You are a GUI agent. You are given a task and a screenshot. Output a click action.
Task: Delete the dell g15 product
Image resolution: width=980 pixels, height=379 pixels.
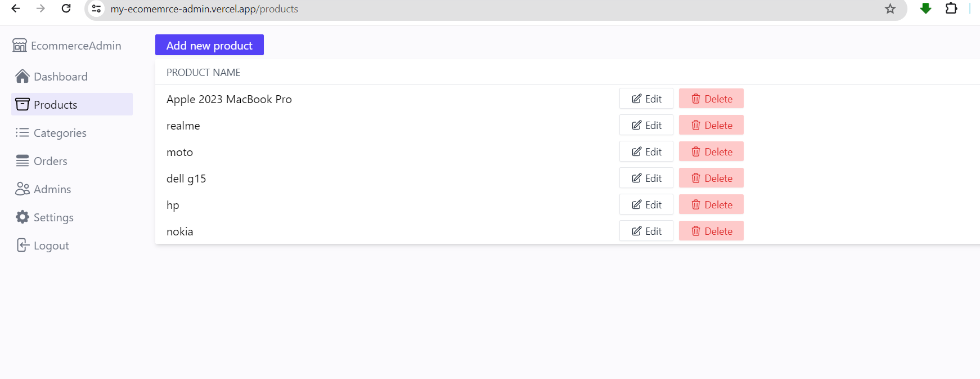click(711, 177)
